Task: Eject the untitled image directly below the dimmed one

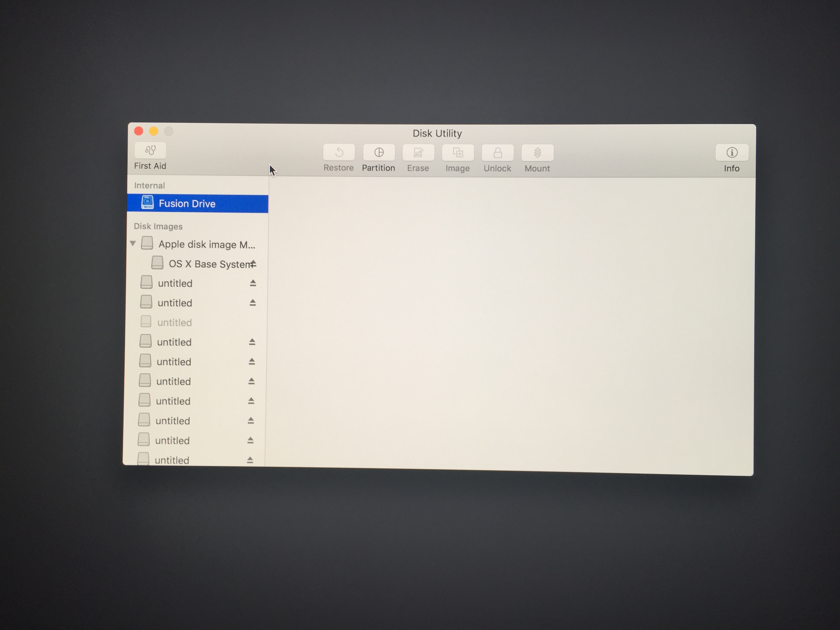Action: coord(252,342)
